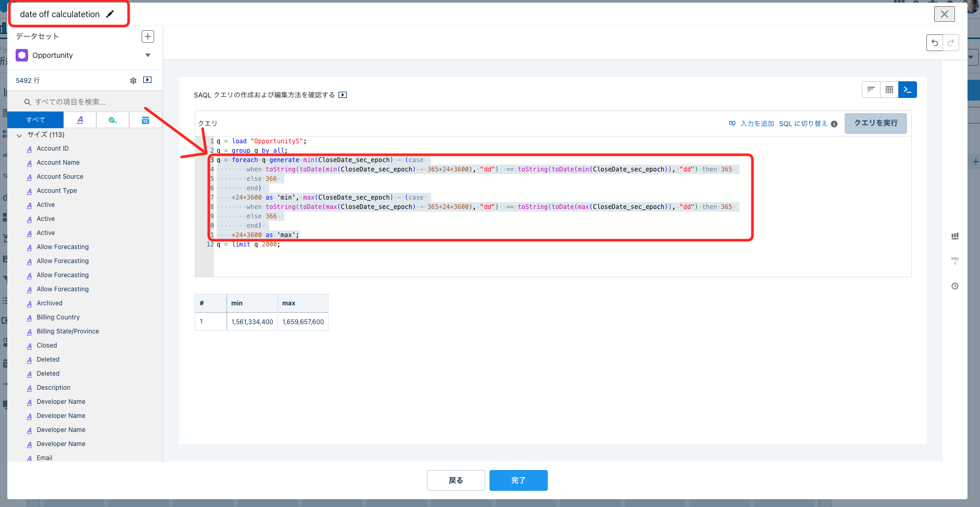Select the すべて fields tab

coord(35,120)
